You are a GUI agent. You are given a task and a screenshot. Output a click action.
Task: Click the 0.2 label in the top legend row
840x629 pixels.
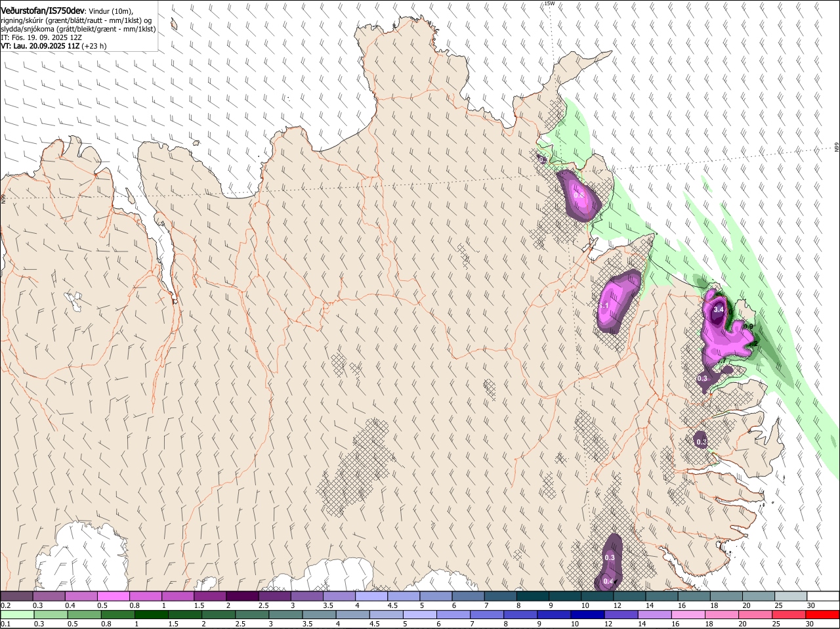5,605
